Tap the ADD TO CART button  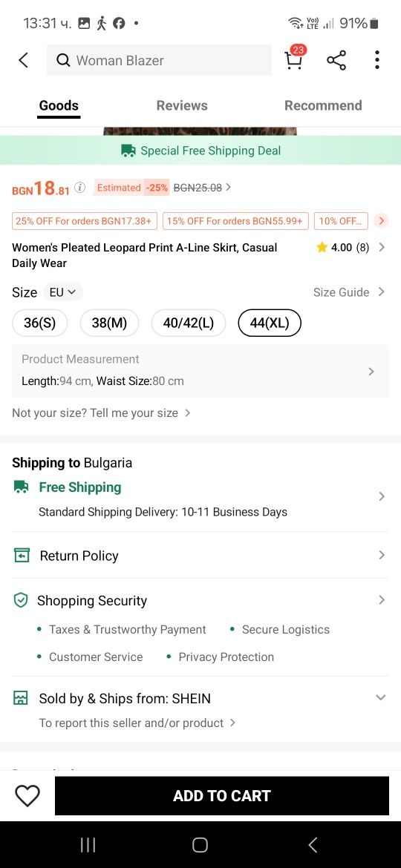[x=221, y=795]
